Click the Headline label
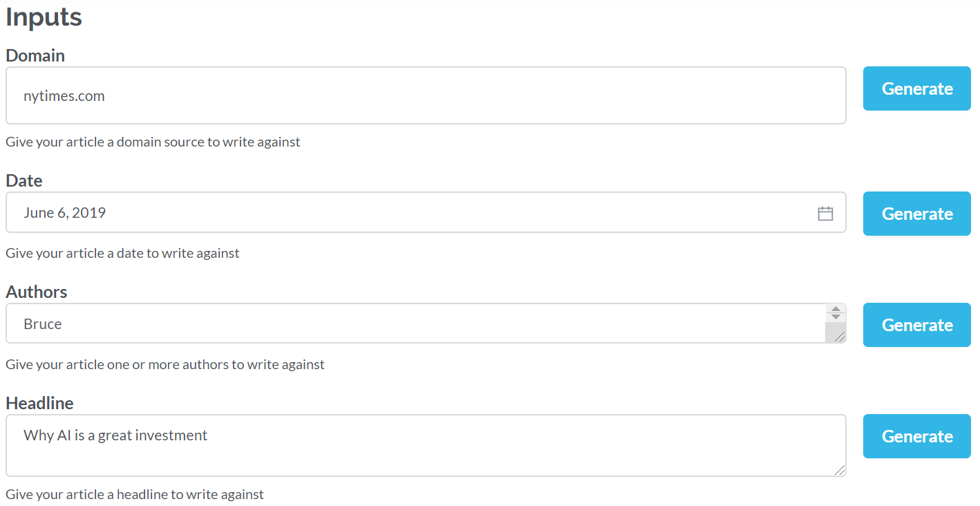This screenshot has width=980, height=506. [39, 403]
